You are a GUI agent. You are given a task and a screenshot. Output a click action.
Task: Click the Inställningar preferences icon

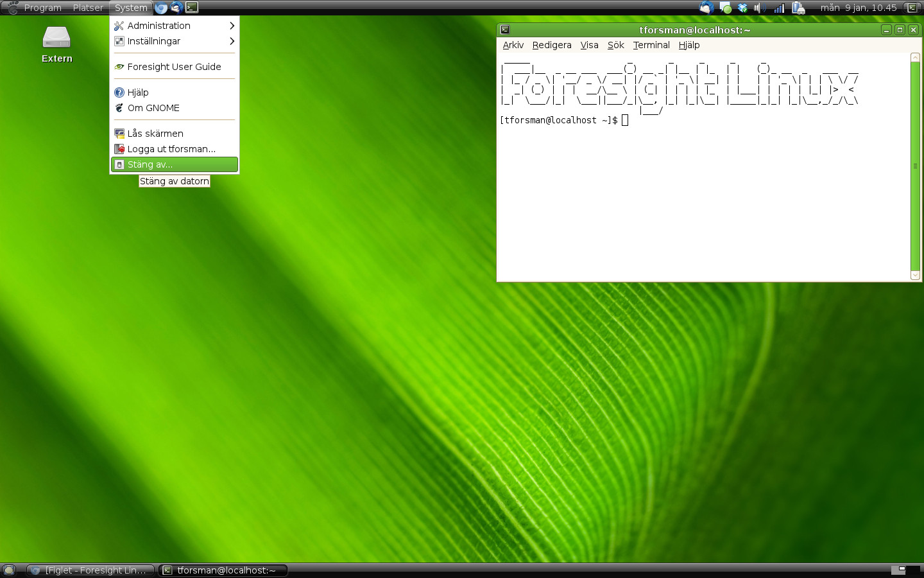pyautogui.click(x=119, y=41)
